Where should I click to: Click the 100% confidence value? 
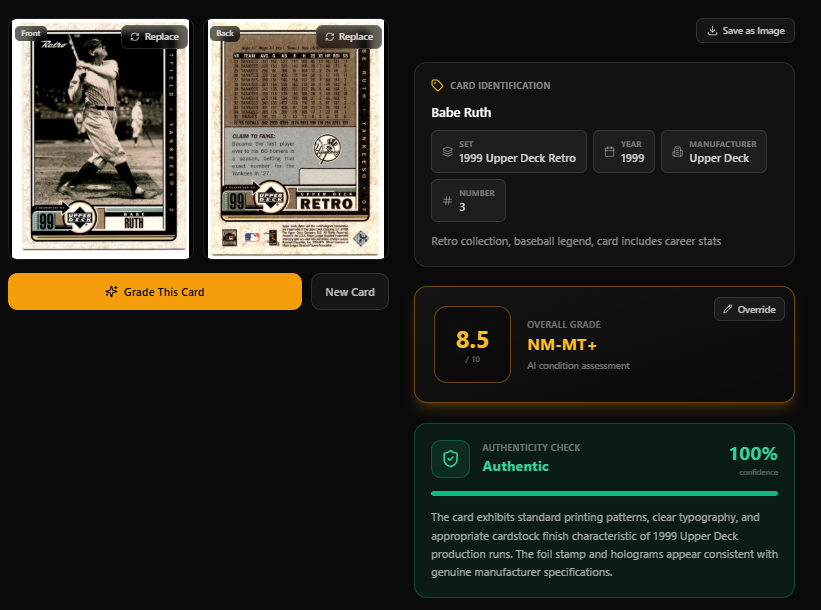753,453
